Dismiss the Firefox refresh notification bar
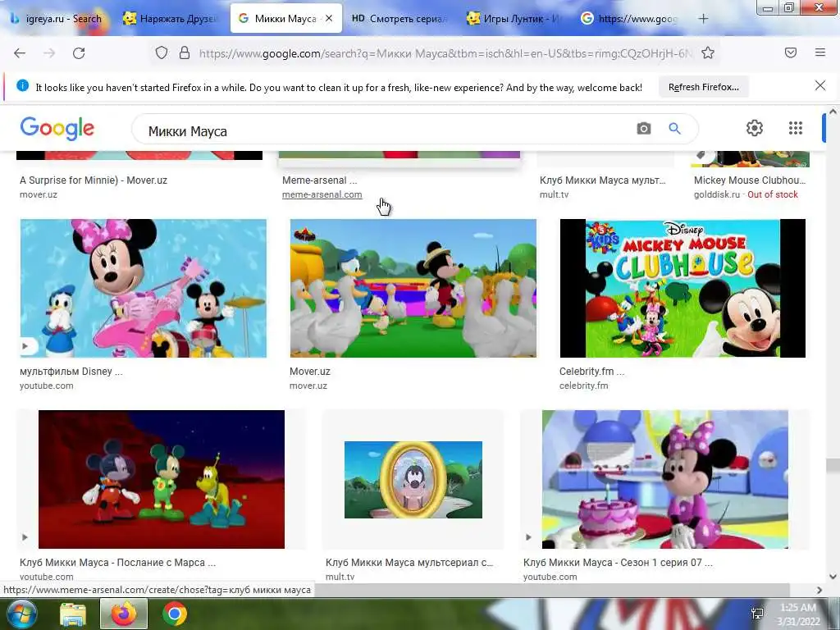The width and height of the screenshot is (840, 630). [x=819, y=85]
